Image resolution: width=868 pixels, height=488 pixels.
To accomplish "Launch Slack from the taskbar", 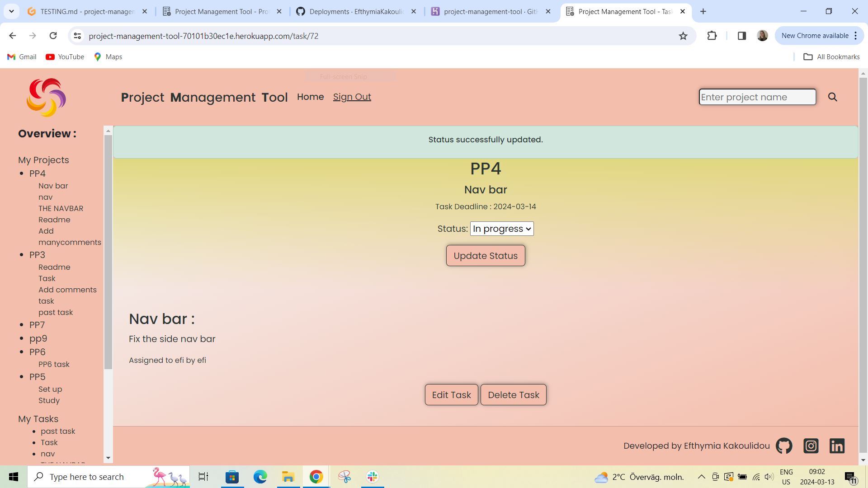I will (372, 476).
